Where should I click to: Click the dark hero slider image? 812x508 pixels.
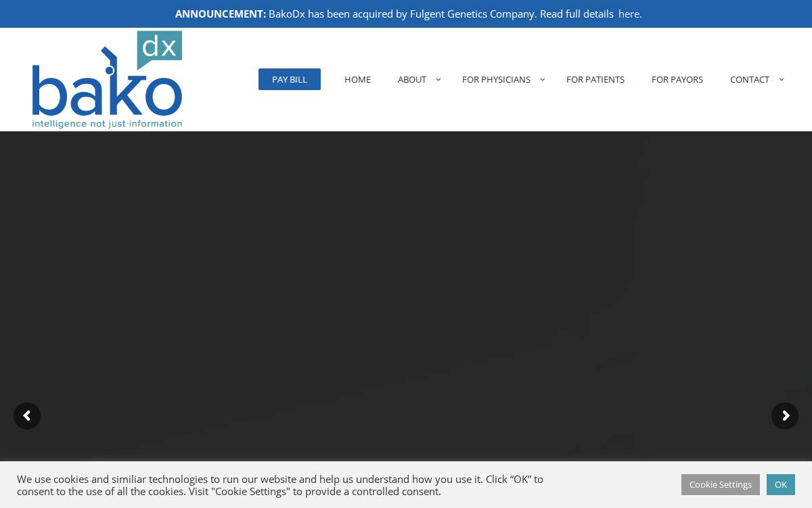406,296
